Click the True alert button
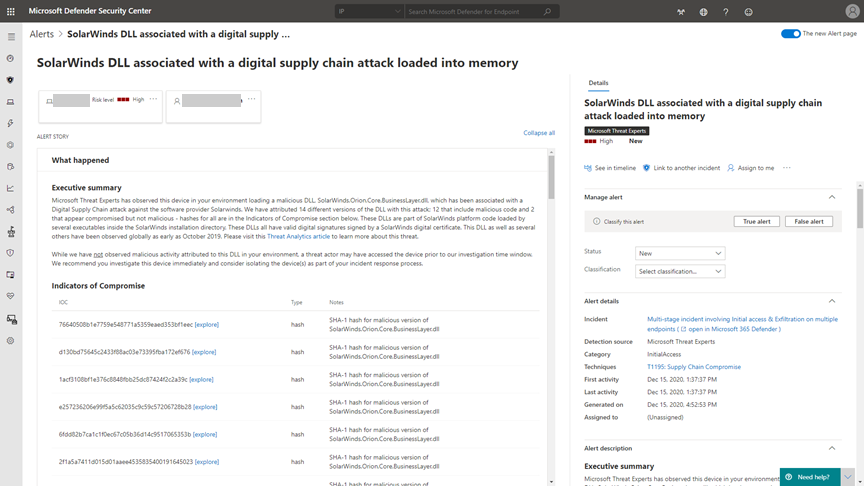This screenshot has width=864, height=486. 756,221
